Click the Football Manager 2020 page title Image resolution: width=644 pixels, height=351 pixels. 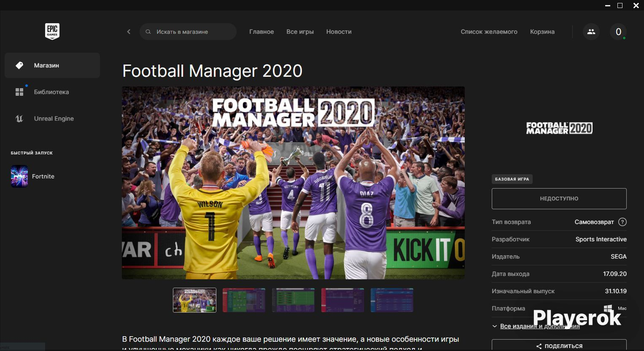(212, 71)
